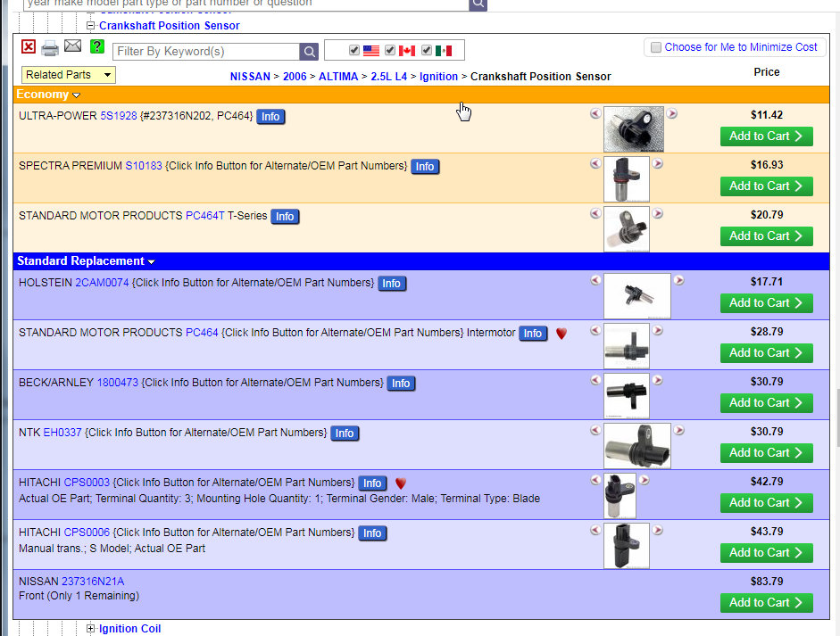Open the HITACHI CPS0006 sensor thumbnail
Screen dimensions: 840x636
pyautogui.click(x=627, y=546)
